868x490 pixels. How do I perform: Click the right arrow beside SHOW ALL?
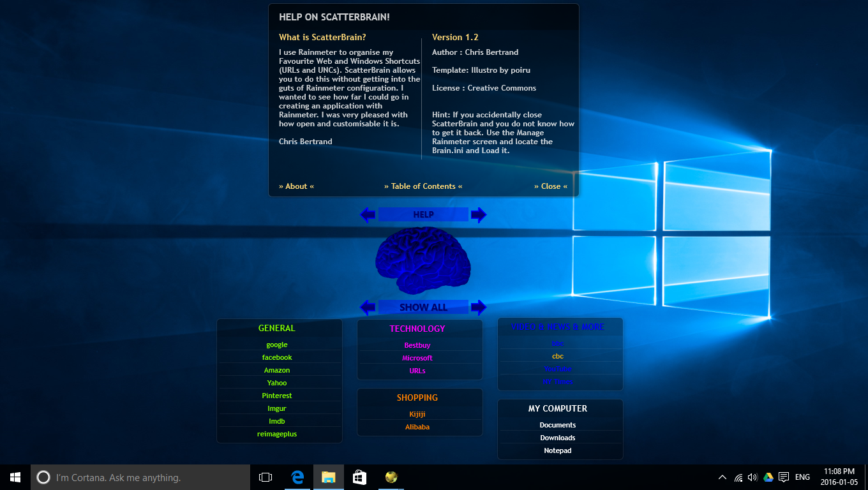coord(479,307)
